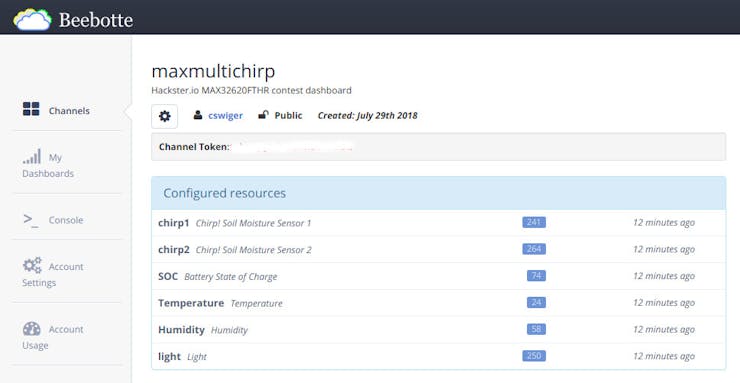Viewport: 740px width, 383px height.
Task: Click the 241 value badge for chirp1
Action: (x=534, y=222)
